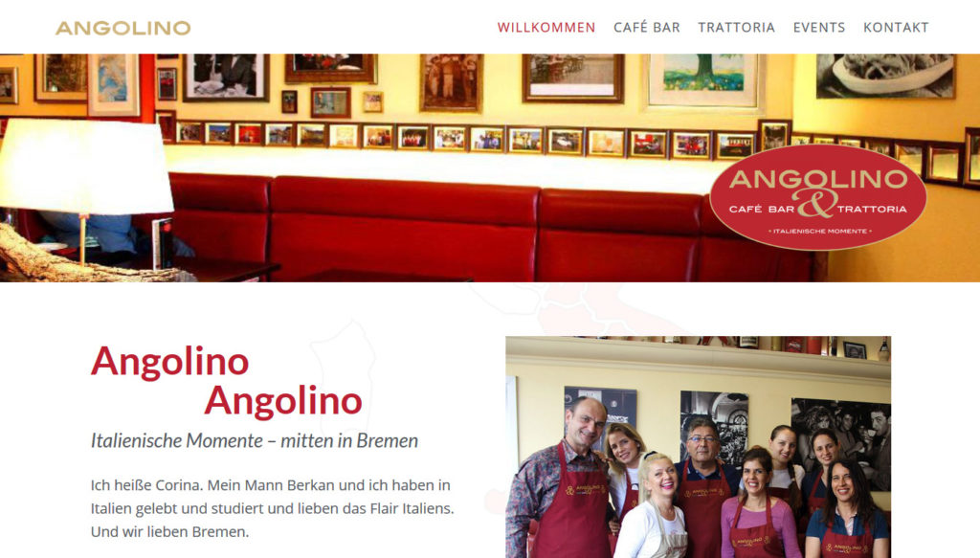This screenshot has width=980, height=558.
Task: Click the white lampshade in banner
Action: (x=86, y=167)
